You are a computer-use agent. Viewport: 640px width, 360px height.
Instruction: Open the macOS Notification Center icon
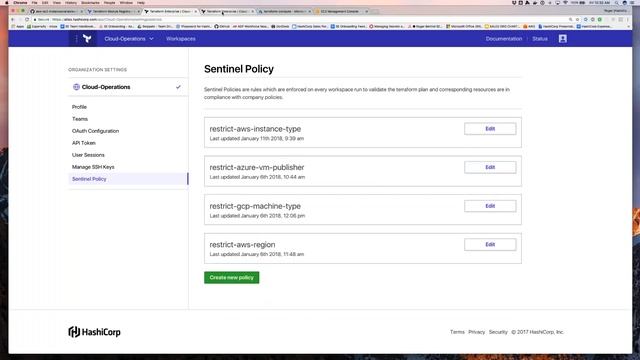click(x=632, y=2)
